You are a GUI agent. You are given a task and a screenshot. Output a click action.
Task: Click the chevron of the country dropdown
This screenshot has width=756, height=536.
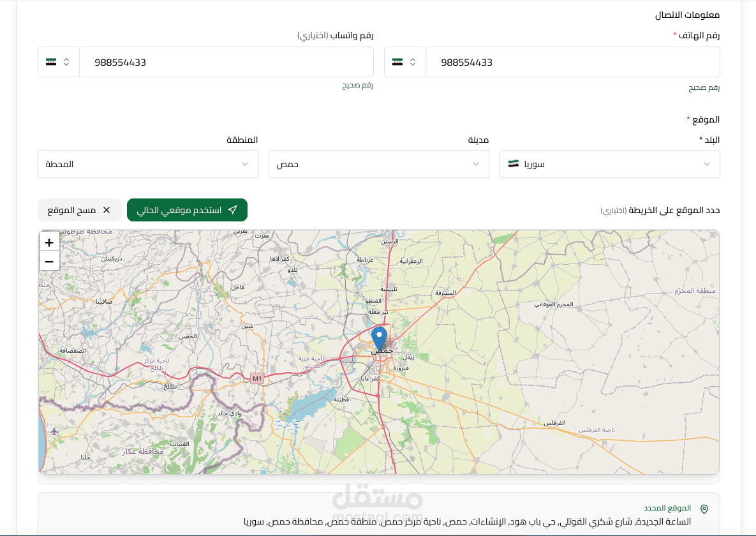(707, 164)
